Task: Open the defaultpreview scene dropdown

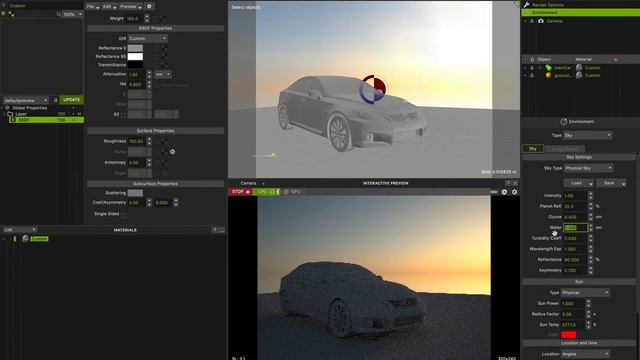Action: click(x=26, y=100)
